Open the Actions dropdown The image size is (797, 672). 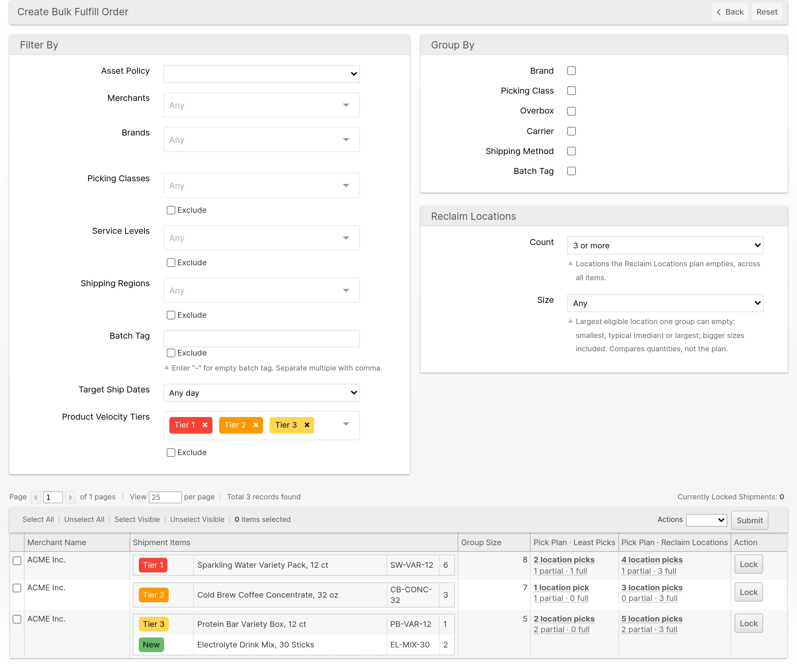tap(706, 520)
